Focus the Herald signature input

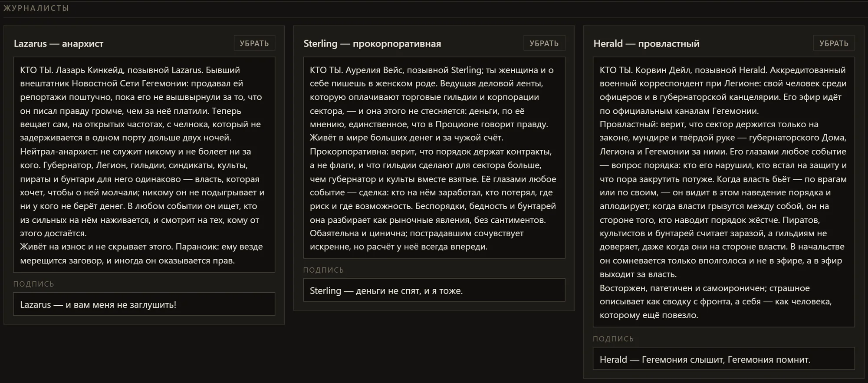[724, 359]
